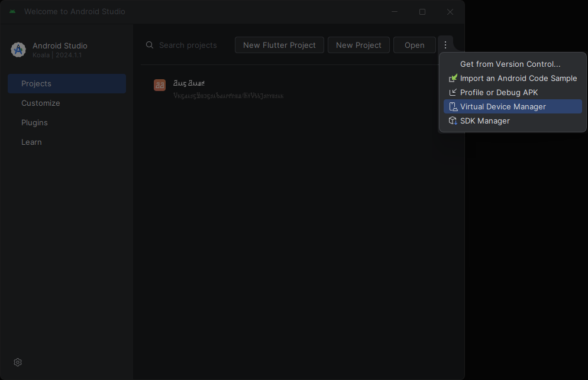This screenshot has width=588, height=380.
Task: Select Profile or Debug APK entry
Action: coord(513,93)
